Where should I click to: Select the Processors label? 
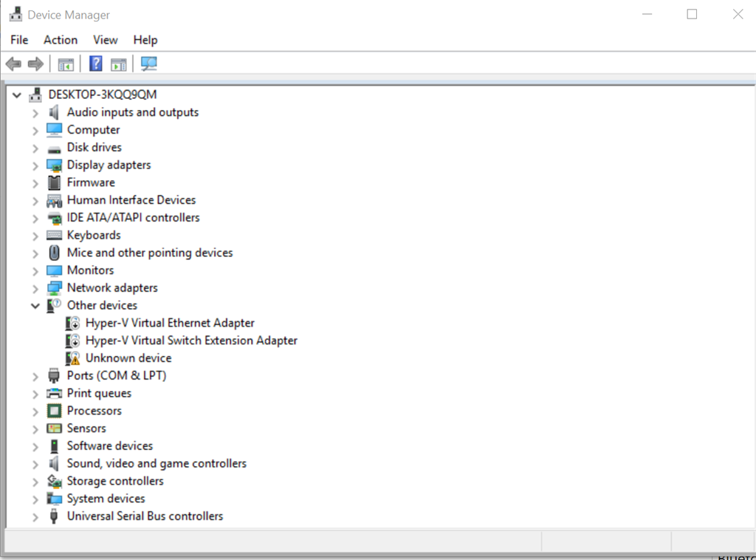tap(94, 411)
